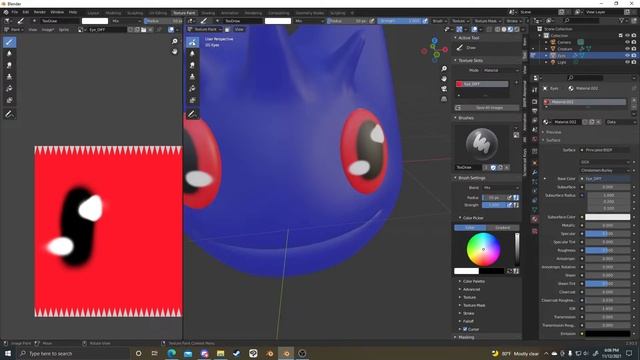
Task: Toggle the Cursor checkbox in brush settings
Action: 465,329
